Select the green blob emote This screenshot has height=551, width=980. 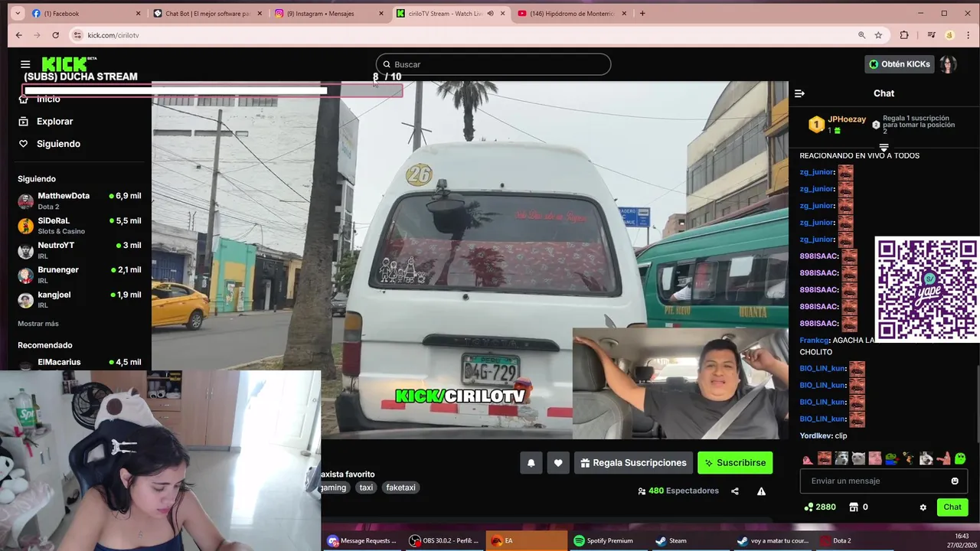coord(960,459)
